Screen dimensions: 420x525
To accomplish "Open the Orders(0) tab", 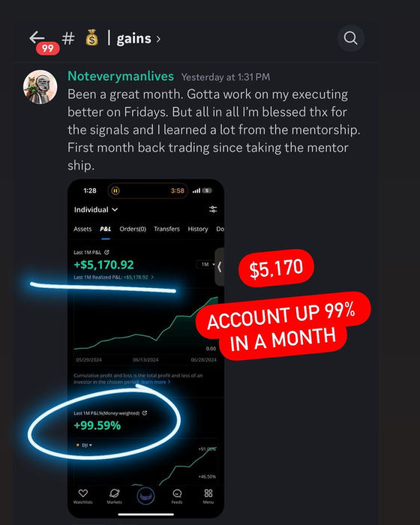I will pos(133,229).
